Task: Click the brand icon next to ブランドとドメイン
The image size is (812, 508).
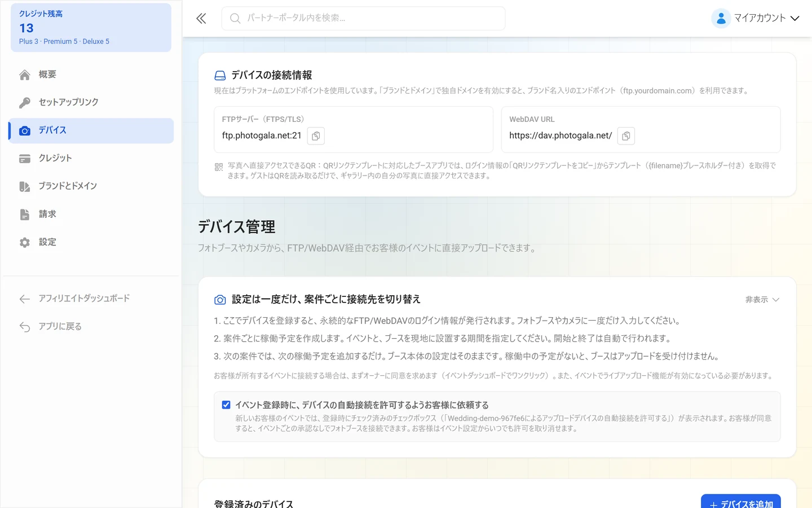Action: (x=25, y=186)
